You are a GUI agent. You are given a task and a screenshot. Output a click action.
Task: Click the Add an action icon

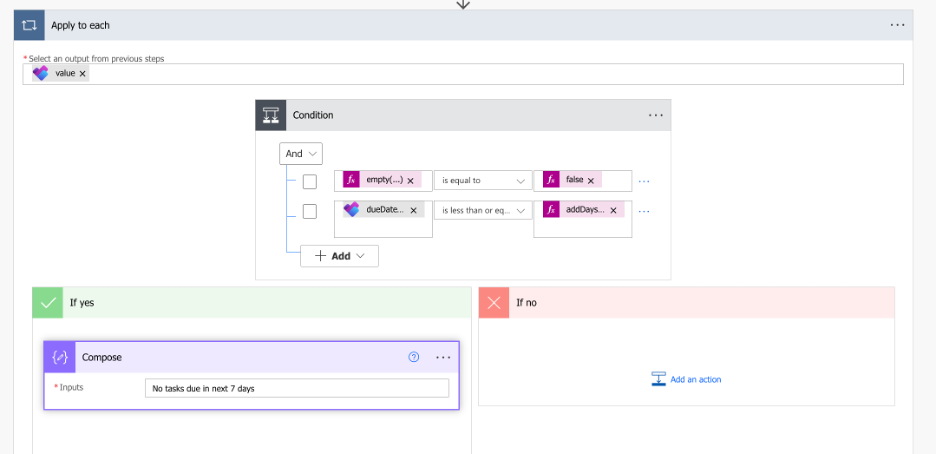pyautogui.click(x=658, y=379)
